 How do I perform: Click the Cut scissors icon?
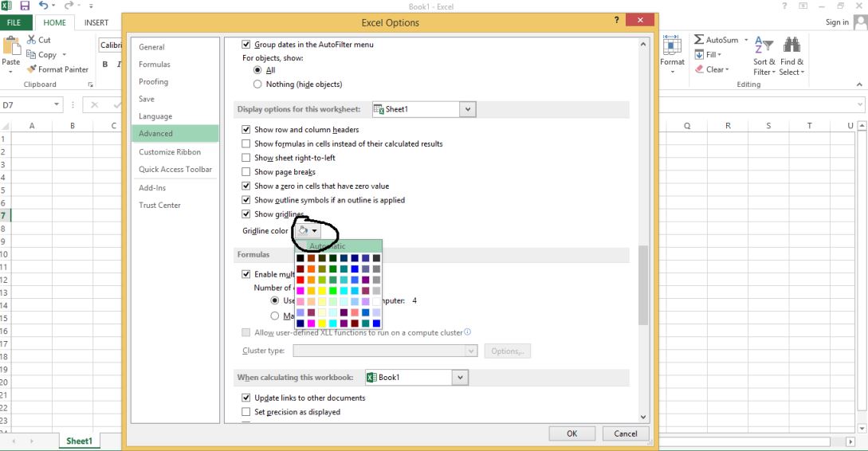coord(31,39)
